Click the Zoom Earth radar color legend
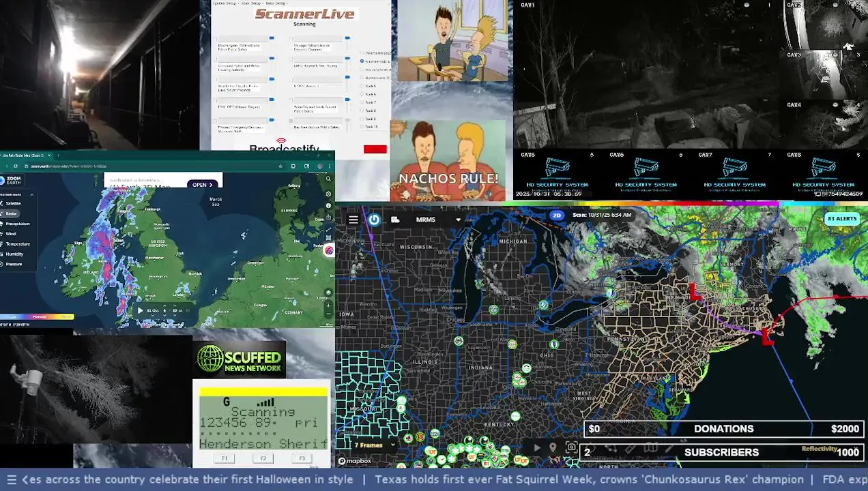The width and height of the screenshot is (868, 491). (37, 316)
